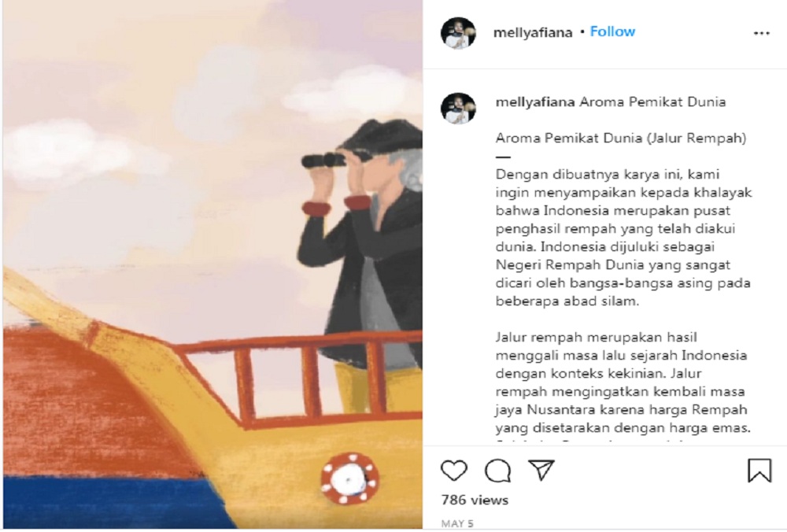This screenshot has width=787, height=532.
Task: Open mellyafiana's profile picture in the header
Action: (458, 32)
